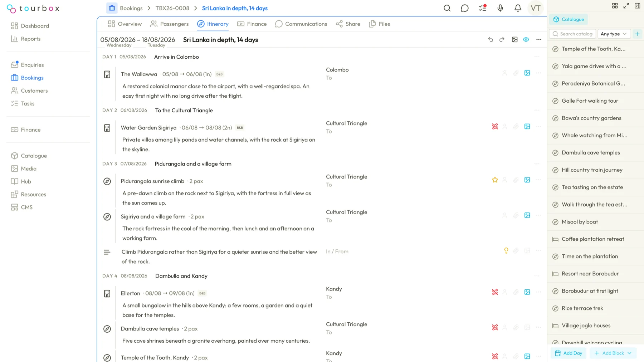The image size is (644, 362).
Task: Open CMS in sidebar
Action: pyautogui.click(x=22, y=207)
